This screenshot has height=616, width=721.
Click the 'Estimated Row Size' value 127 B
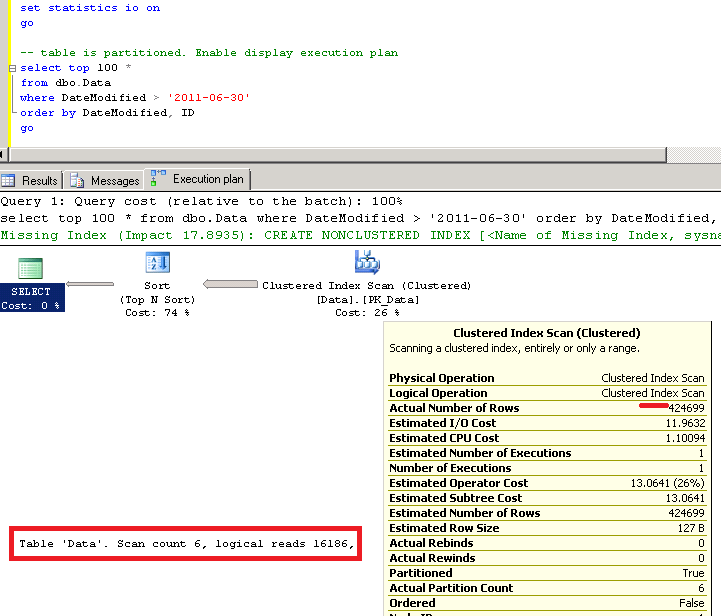pos(691,528)
